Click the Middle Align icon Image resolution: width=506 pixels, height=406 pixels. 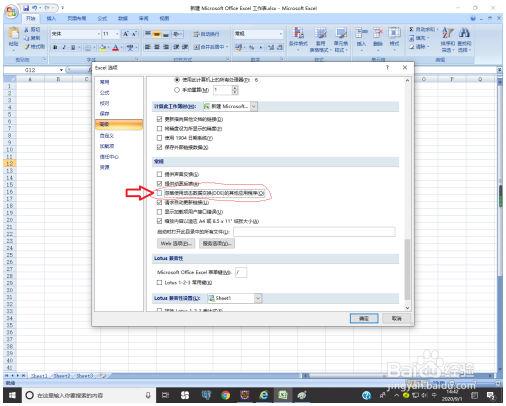click(156, 34)
